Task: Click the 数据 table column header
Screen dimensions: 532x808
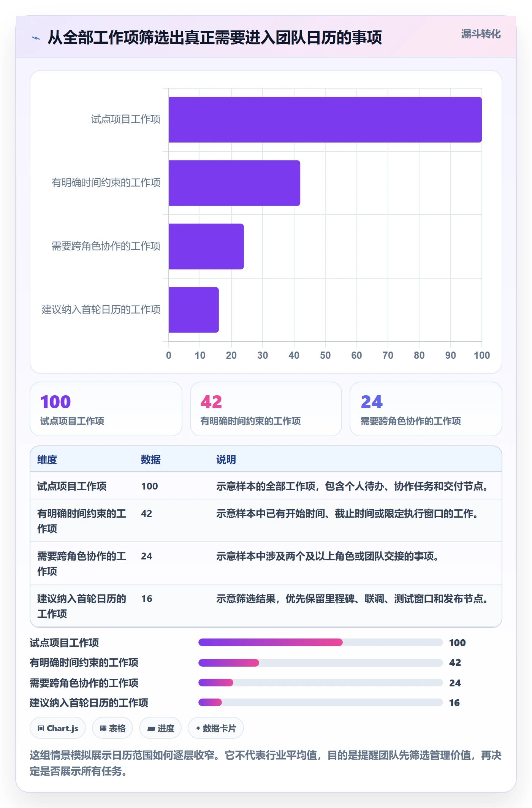Action: click(151, 459)
